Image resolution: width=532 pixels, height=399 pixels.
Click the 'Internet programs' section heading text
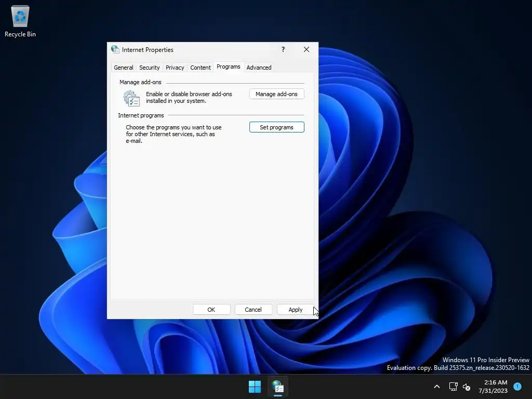[x=141, y=115]
